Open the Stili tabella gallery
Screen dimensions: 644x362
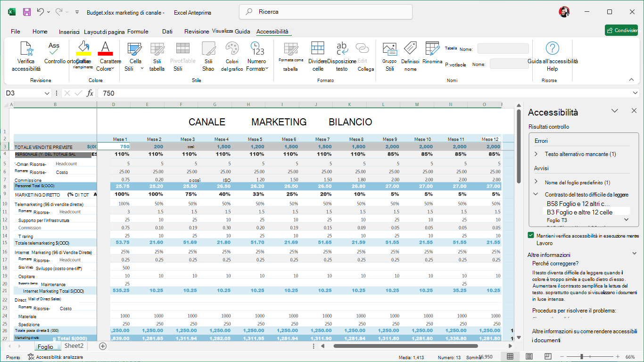tap(157, 57)
